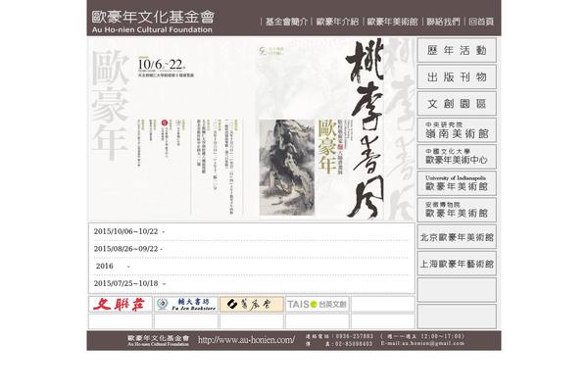Click the 歐豪年文化基金會 header logo
Viewport: 588px width, 392px height.
click(153, 22)
